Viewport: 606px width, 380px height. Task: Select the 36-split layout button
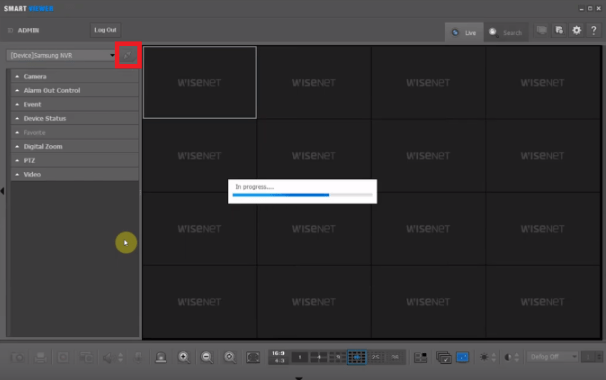(395, 357)
